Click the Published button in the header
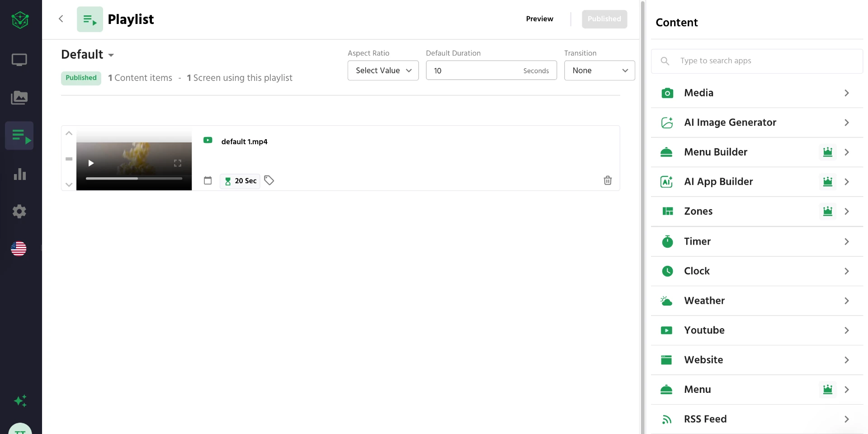The height and width of the screenshot is (434, 868). click(604, 19)
